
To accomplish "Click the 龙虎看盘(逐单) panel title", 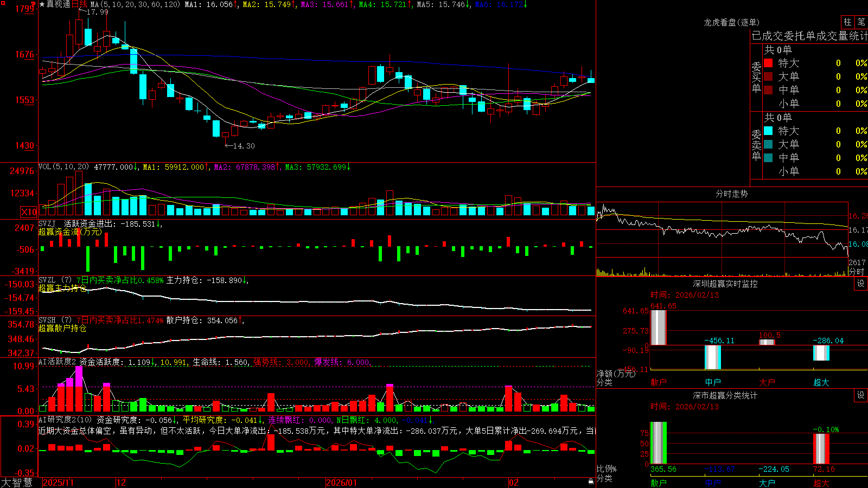I will pyautogui.click(x=731, y=22).
